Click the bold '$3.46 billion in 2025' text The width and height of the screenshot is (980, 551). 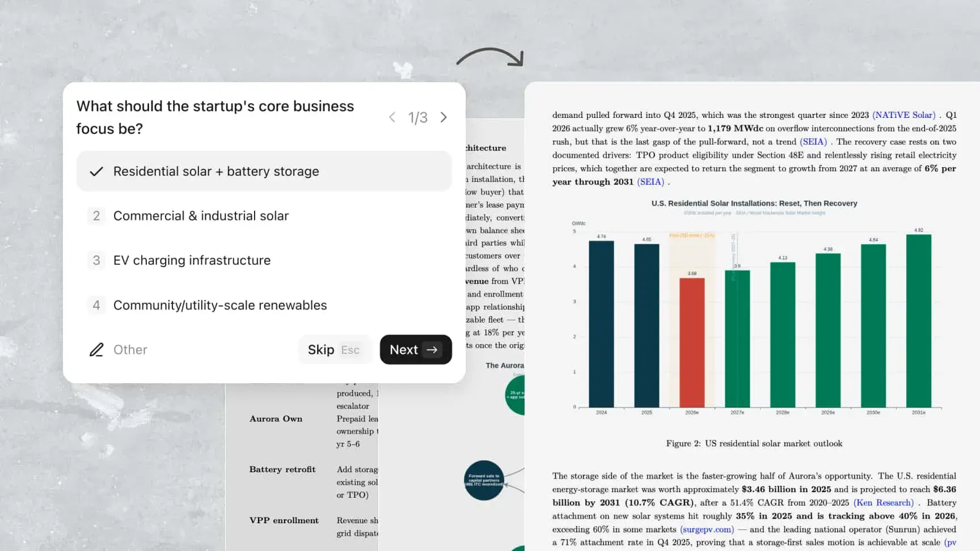pos(787,489)
